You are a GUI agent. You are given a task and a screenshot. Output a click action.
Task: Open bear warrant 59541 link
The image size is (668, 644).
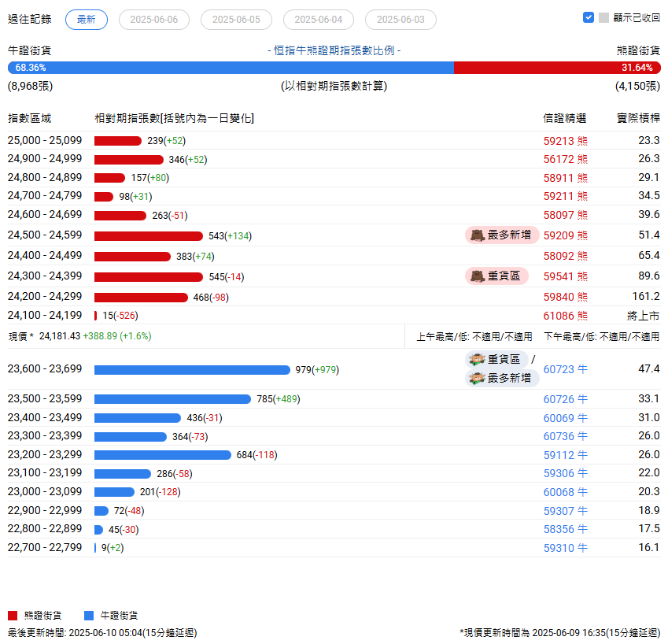point(566,276)
